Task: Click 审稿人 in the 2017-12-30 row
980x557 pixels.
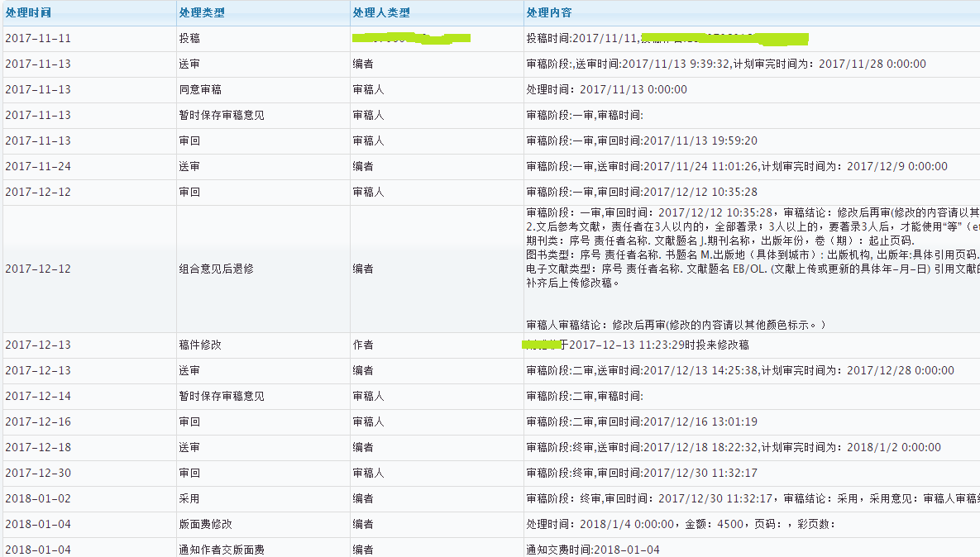Action: pos(368,473)
